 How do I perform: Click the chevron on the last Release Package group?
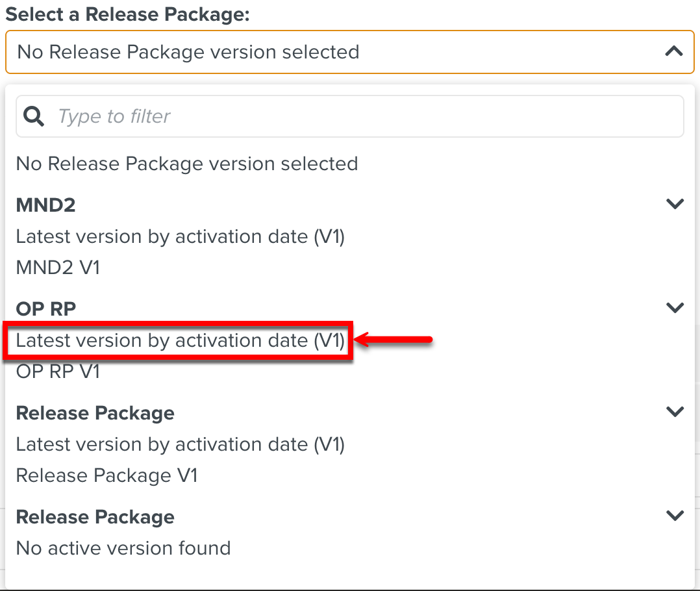[673, 515]
